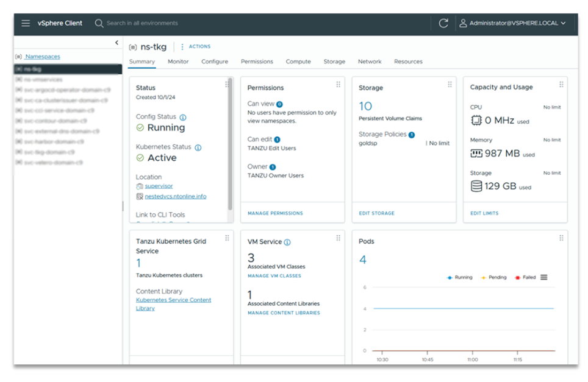The height and width of the screenshot is (382, 588).
Task: Select ns-tkg namespace in sidebar
Action: (x=68, y=69)
